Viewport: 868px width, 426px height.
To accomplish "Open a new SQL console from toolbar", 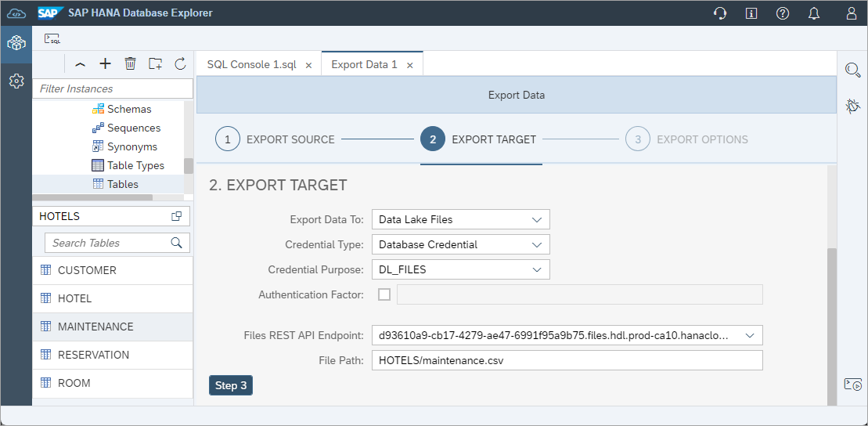I will pos(52,39).
